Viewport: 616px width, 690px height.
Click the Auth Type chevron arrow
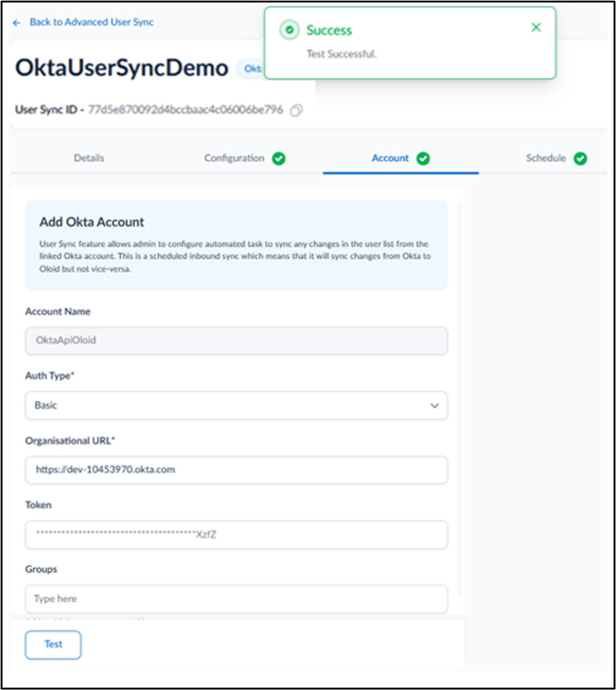(x=435, y=406)
